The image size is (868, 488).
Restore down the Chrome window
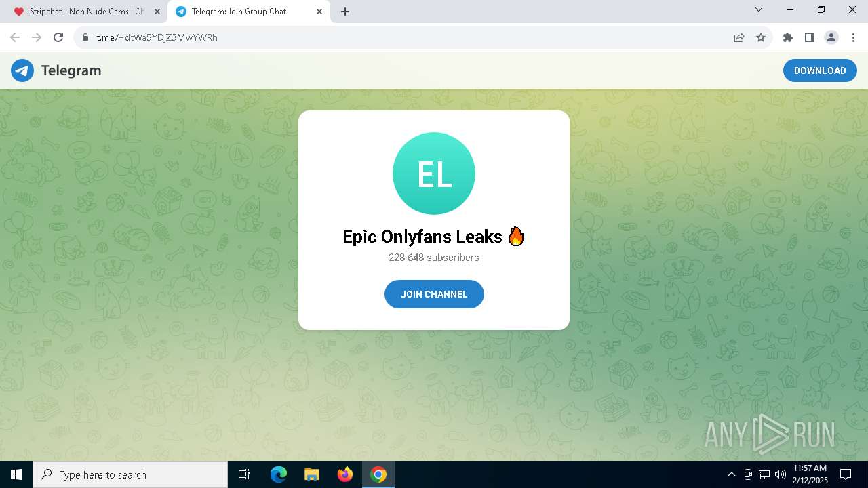821,9
